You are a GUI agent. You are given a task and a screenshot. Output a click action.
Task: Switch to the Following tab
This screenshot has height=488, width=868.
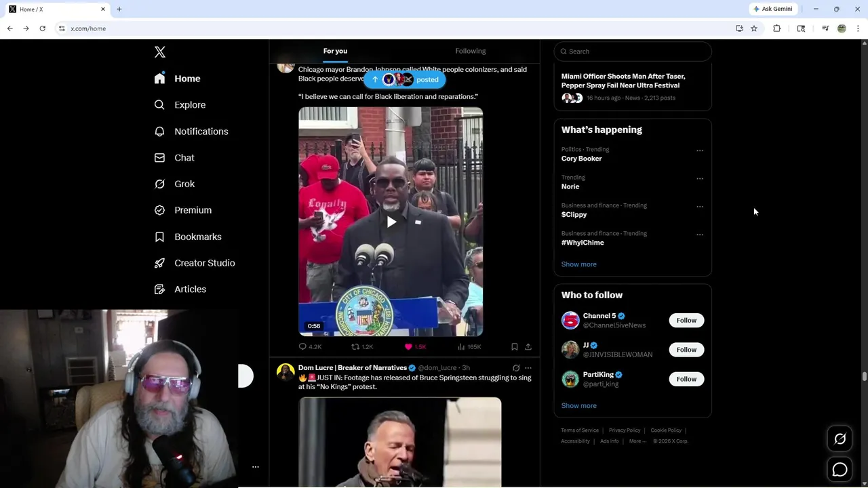pos(471,51)
